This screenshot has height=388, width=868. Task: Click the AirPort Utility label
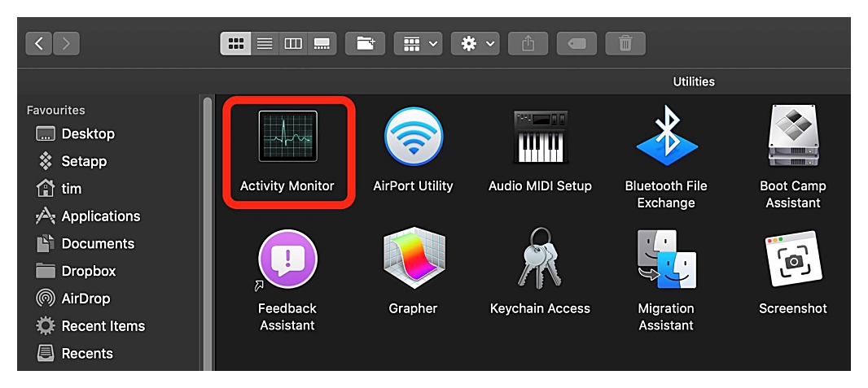413,185
